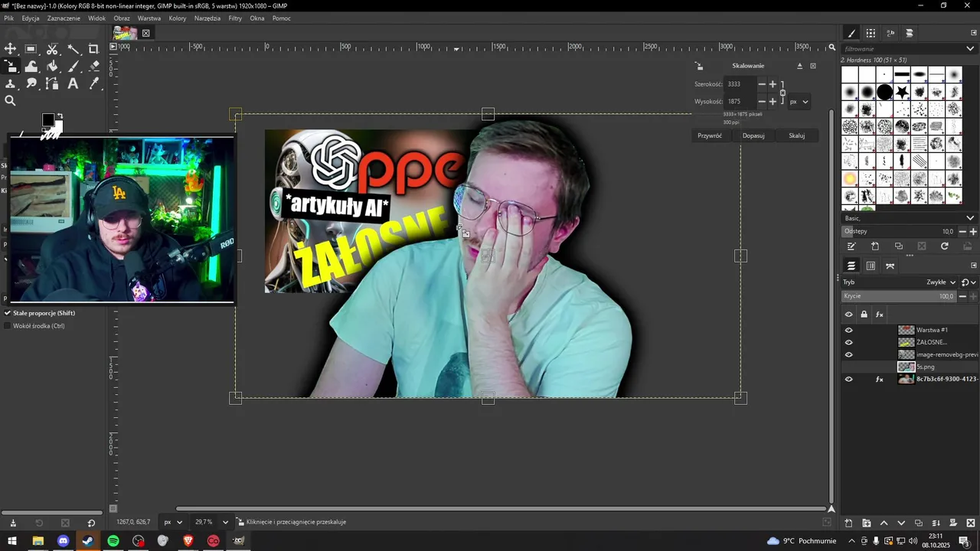
Task: Open the brushes dock configuration menu
Action: pyautogui.click(x=974, y=33)
